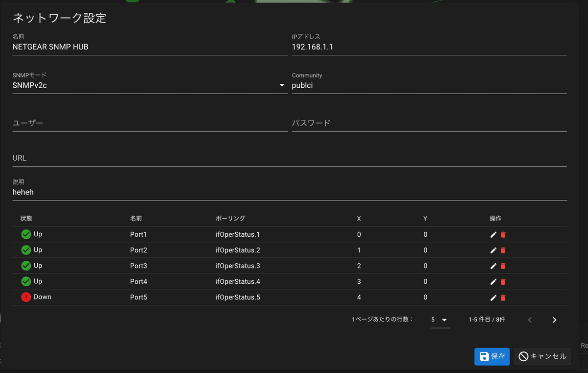The height and width of the screenshot is (373, 588).
Task: Edit the Port1 row with the pencil icon
Action: pos(493,234)
